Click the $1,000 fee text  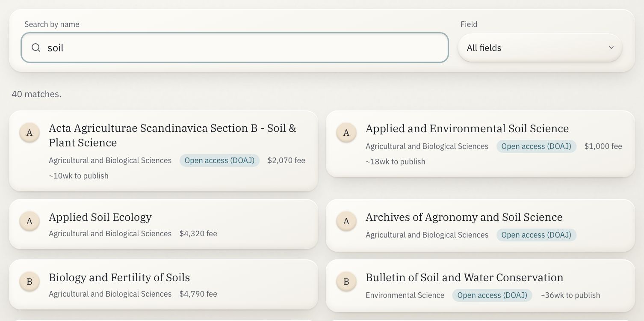coord(603,146)
